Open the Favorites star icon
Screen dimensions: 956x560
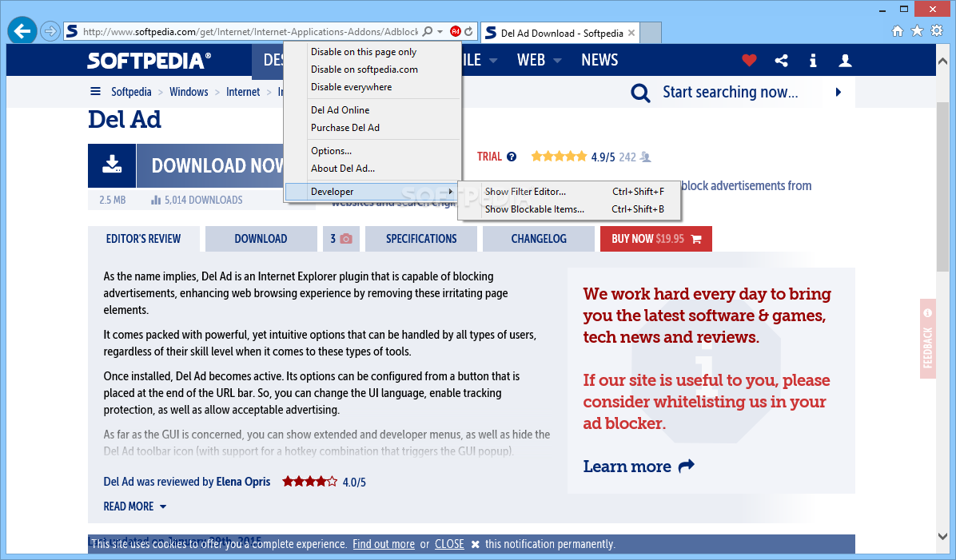[x=917, y=31]
